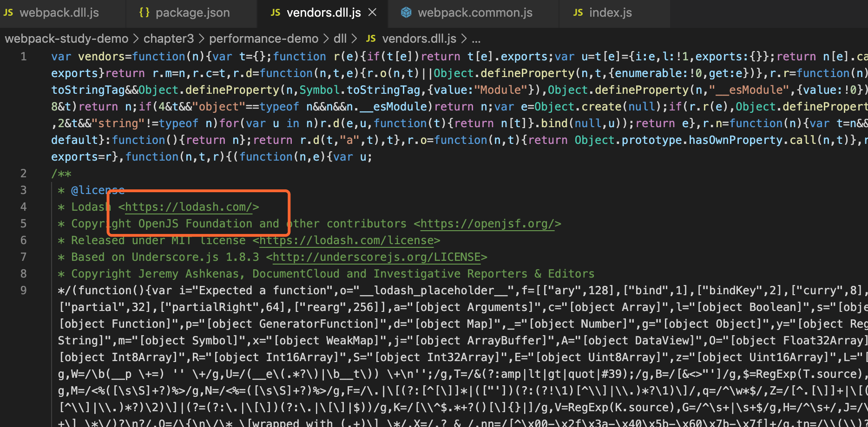The width and height of the screenshot is (868, 427).
Task: Open the index.js tab
Action: pyautogui.click(x=610, y=13)
